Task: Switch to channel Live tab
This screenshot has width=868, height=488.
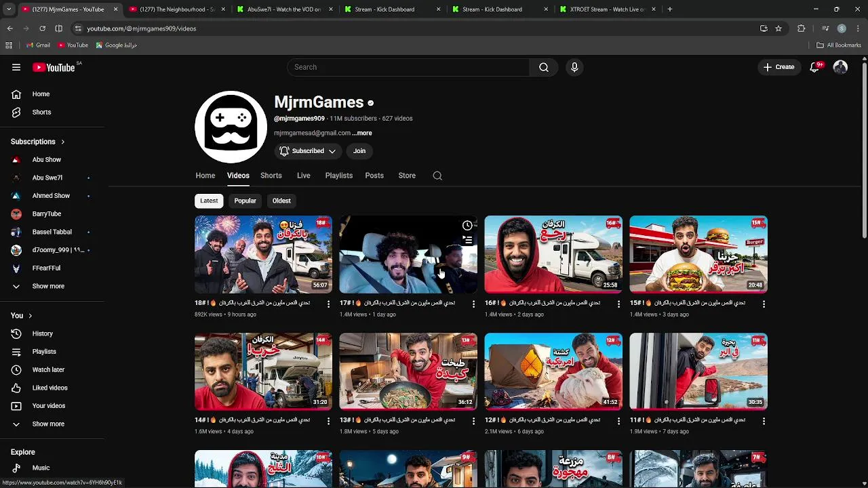Action: coord(303,176)
